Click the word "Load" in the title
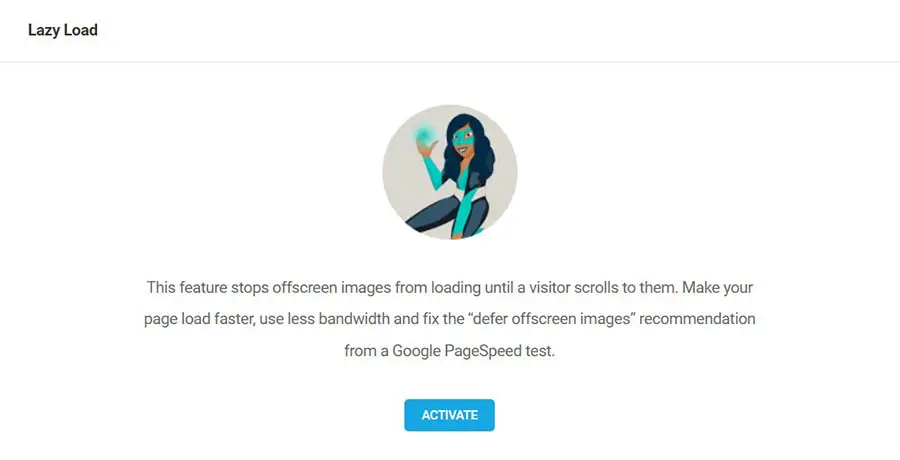900x460 pixels. point(81,30)
